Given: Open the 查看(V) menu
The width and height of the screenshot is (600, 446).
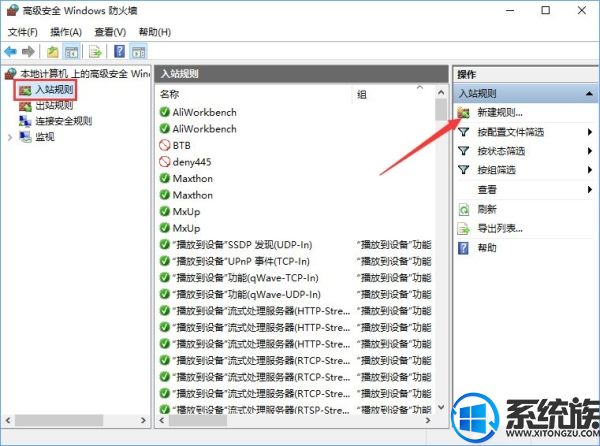Looking at the screenshot, I should pyautogui.click(x=110, y=32).
